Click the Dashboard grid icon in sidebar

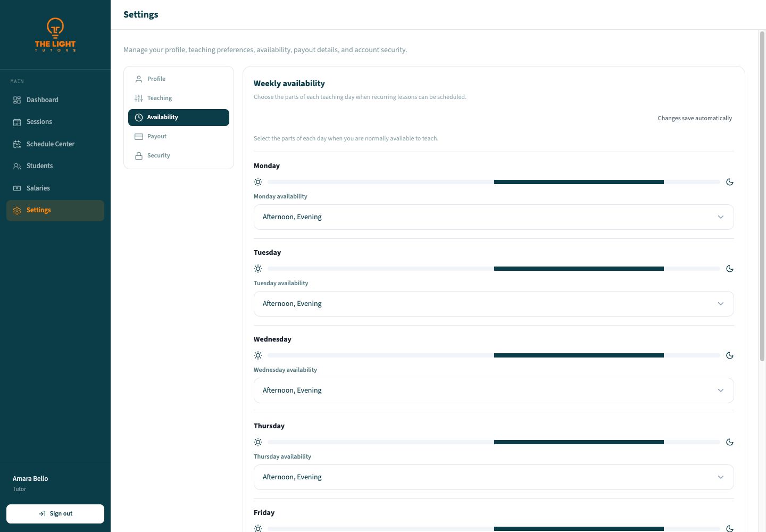click(x=17, y=100)
